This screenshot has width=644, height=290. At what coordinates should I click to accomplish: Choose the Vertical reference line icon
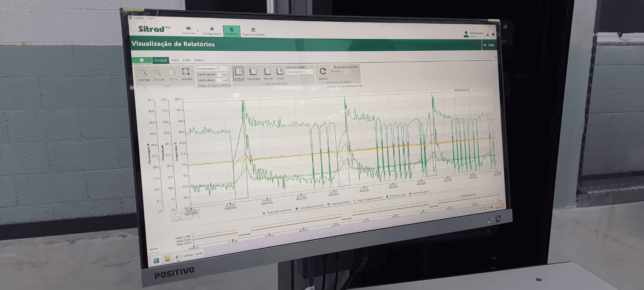[268, 72]
